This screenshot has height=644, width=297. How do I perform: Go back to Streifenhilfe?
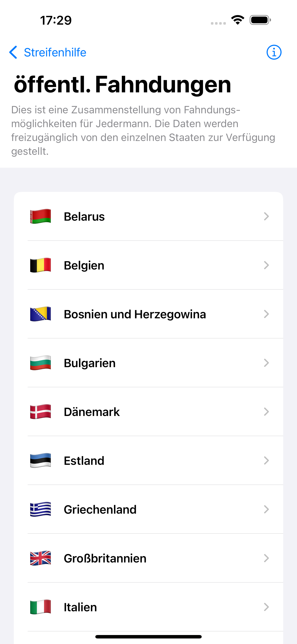point(47,53)
